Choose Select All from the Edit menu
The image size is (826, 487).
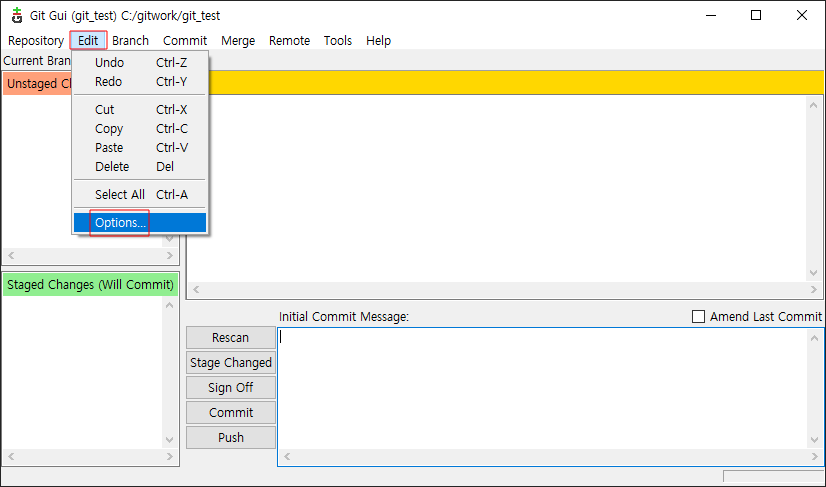tap(140, 194)
